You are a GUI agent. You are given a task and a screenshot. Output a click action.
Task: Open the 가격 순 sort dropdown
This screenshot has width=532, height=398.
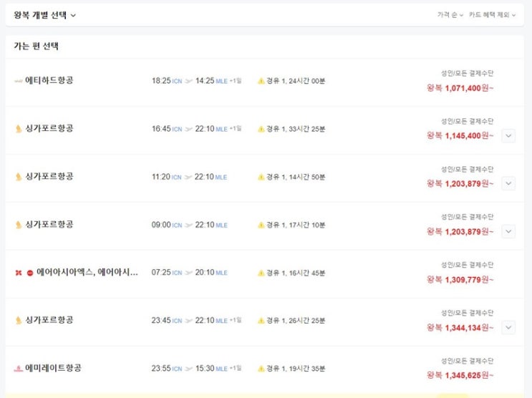(450, 15)
